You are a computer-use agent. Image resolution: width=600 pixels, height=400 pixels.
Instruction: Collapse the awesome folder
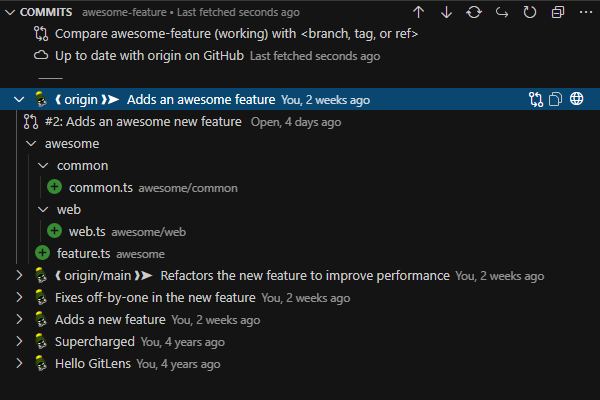pyautogui.click(x=31, y=143)
